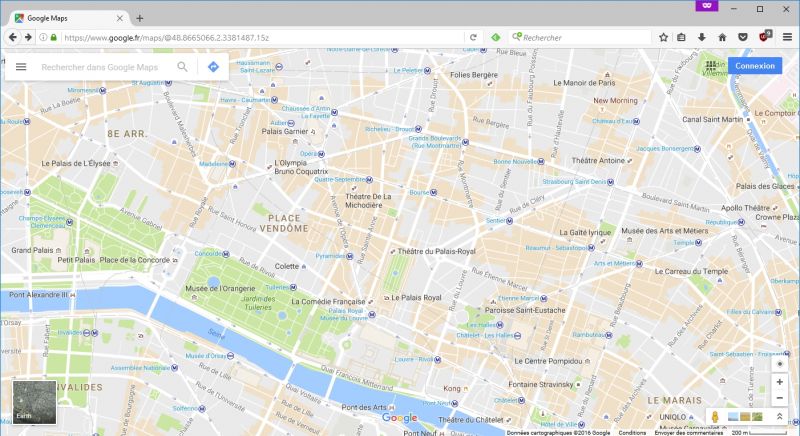The image size is (800, 436).
Task: Show my location on the map
Action: 780,364
